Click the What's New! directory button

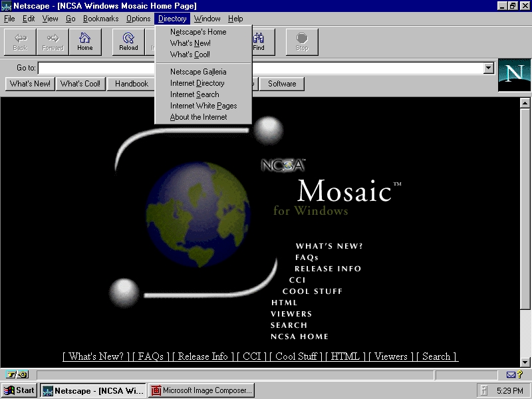coord(30,84)
